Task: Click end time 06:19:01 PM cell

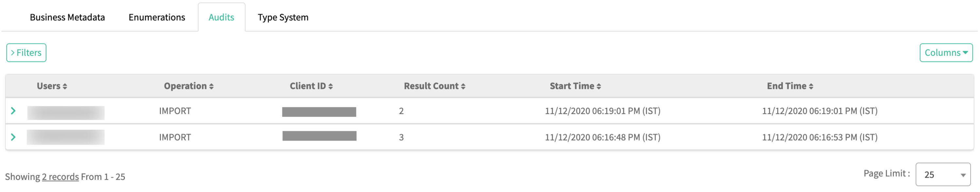Action: click(x=819, y=111)
